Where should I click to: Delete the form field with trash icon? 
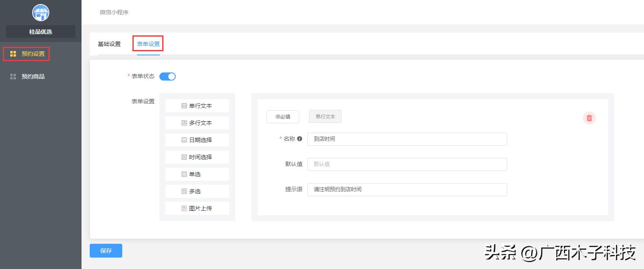(589, 118)
